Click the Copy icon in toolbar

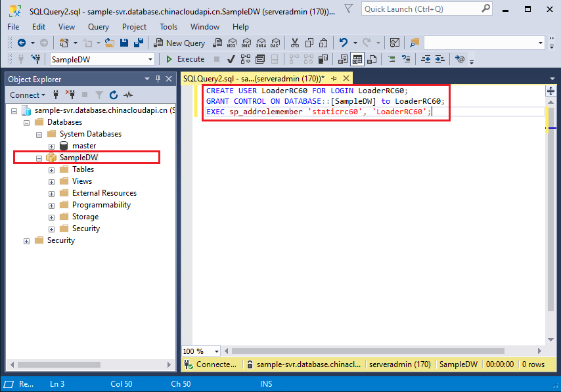coord(309,43)
